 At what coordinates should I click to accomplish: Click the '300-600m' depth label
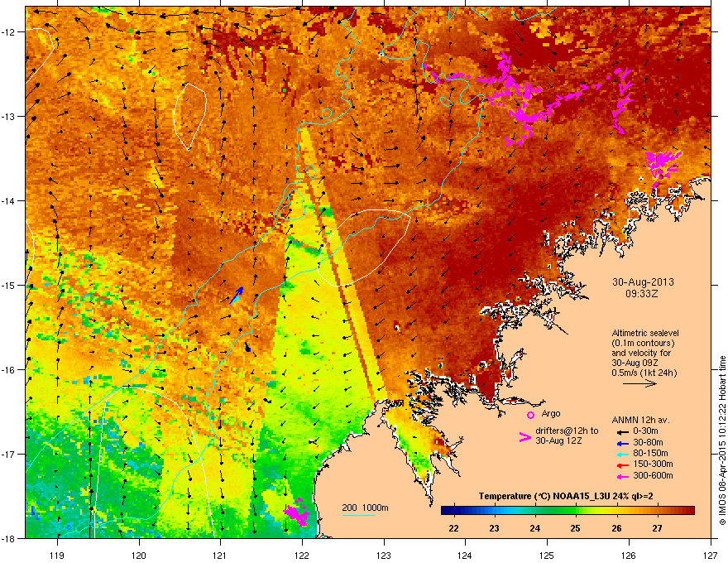pyautogui.click(x=653, y=475)
